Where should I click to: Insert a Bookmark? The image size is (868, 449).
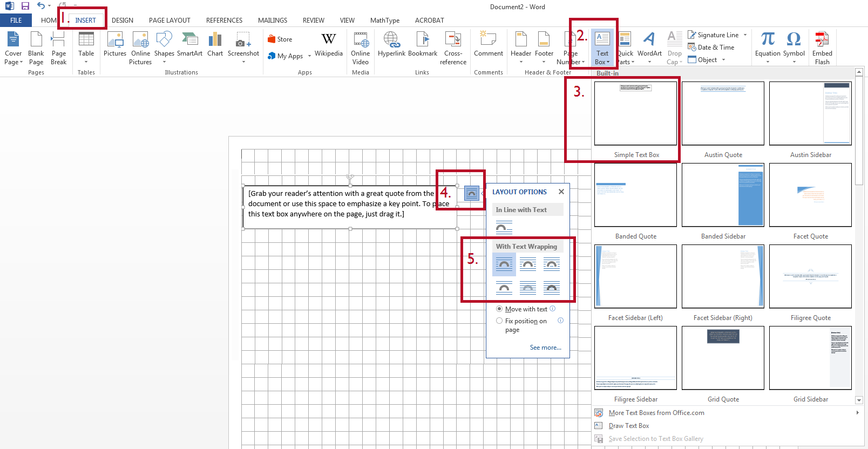tap(423, 44)
